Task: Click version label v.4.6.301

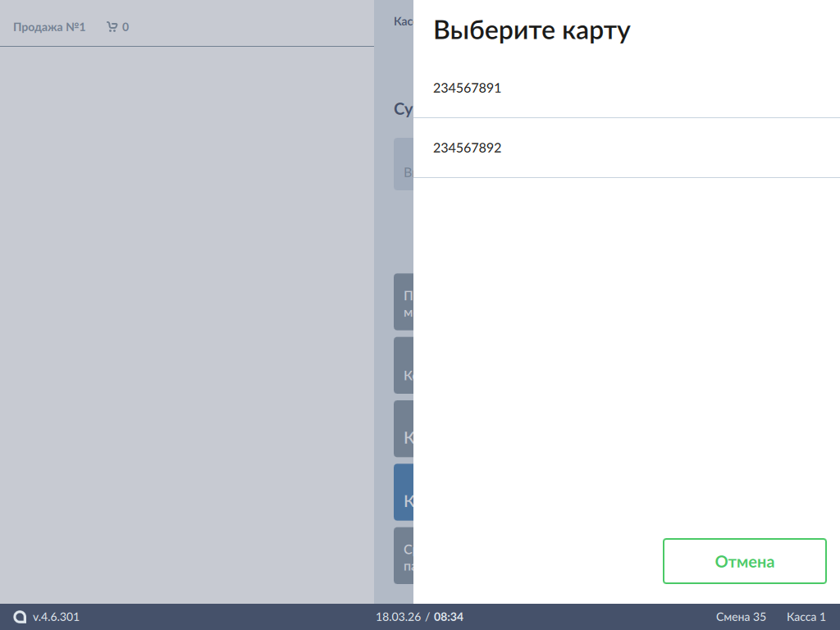Action: point(56,617)
